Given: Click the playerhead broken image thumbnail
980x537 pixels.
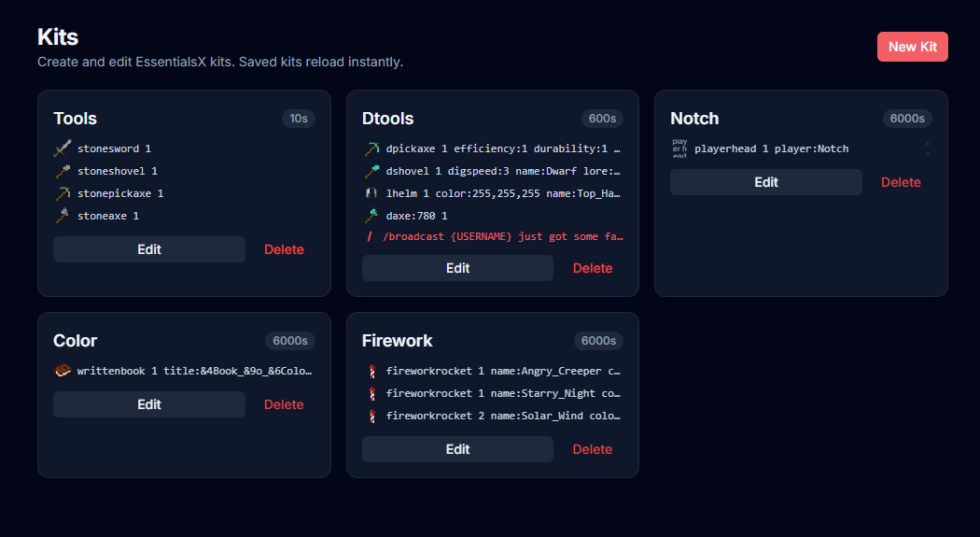Looking at the screenshot, I should 679,148.
